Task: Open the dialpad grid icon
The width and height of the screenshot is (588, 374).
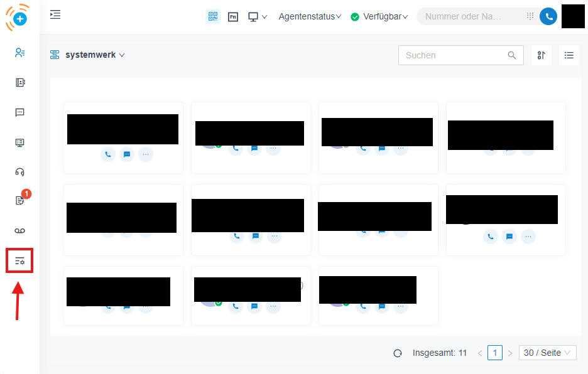Action: click(530, 17)
